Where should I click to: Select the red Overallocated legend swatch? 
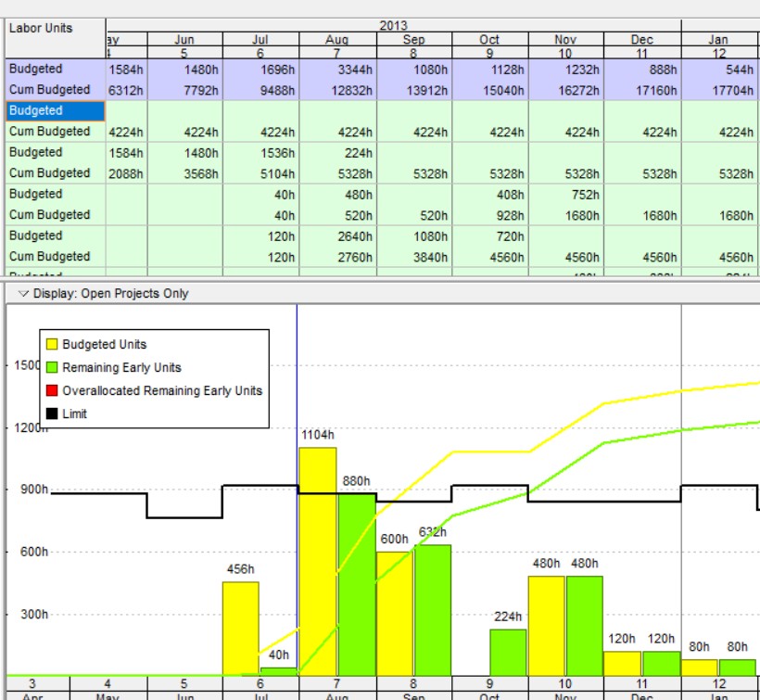point(52,390)
